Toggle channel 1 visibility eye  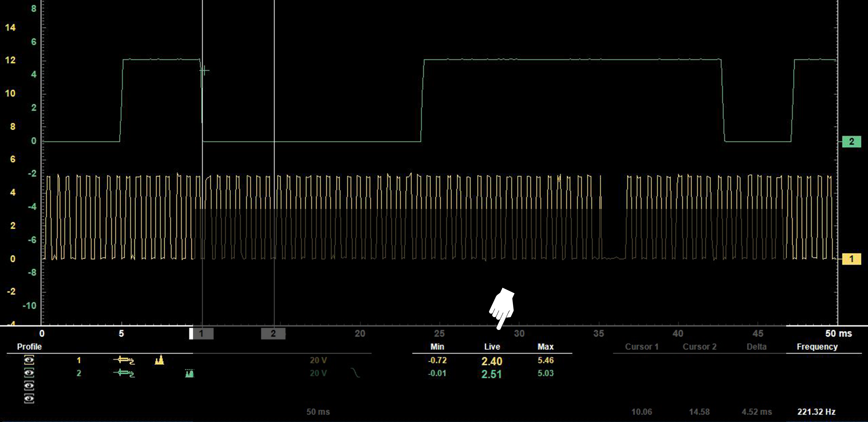29,360
